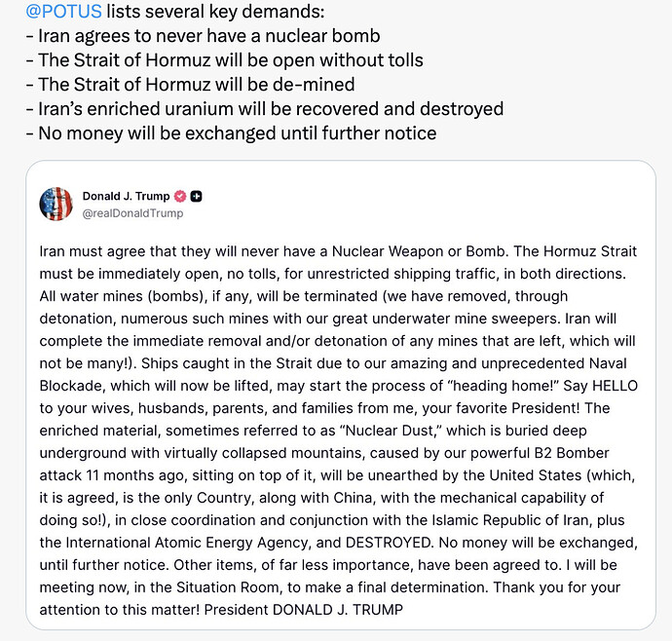Screen dimensions: 672x641
Task: Open the @realDonaldTrump handle
Action: point(132,213)
